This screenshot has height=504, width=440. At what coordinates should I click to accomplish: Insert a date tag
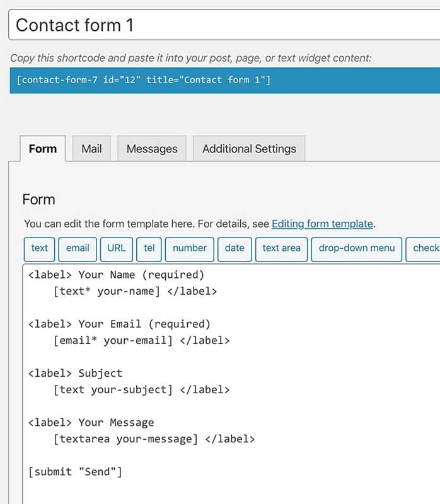click(234, 249)
